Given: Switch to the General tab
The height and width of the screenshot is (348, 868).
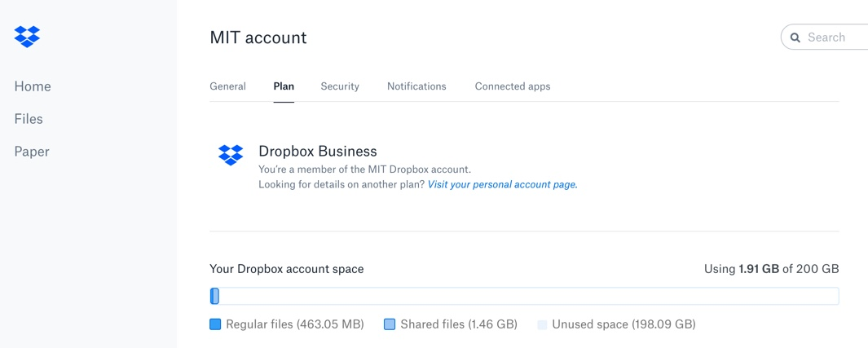Looking at the screenshot, I should coord(227,86).
